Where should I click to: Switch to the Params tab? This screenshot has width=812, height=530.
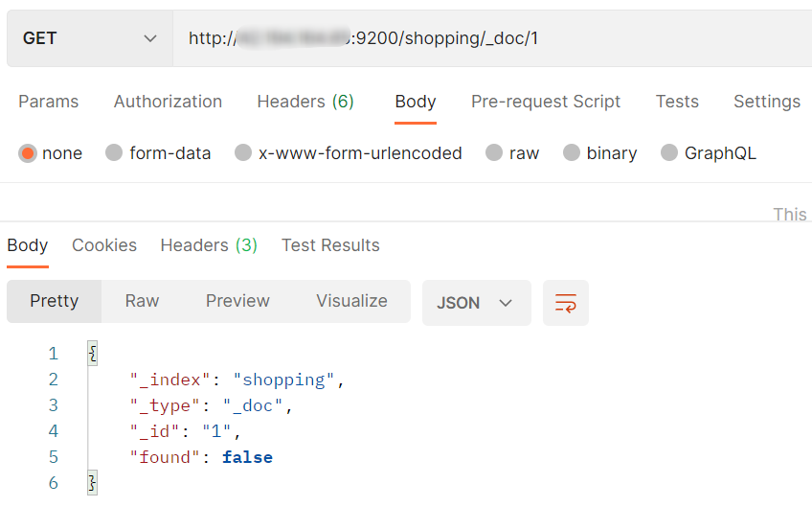(x=49, y=102)
